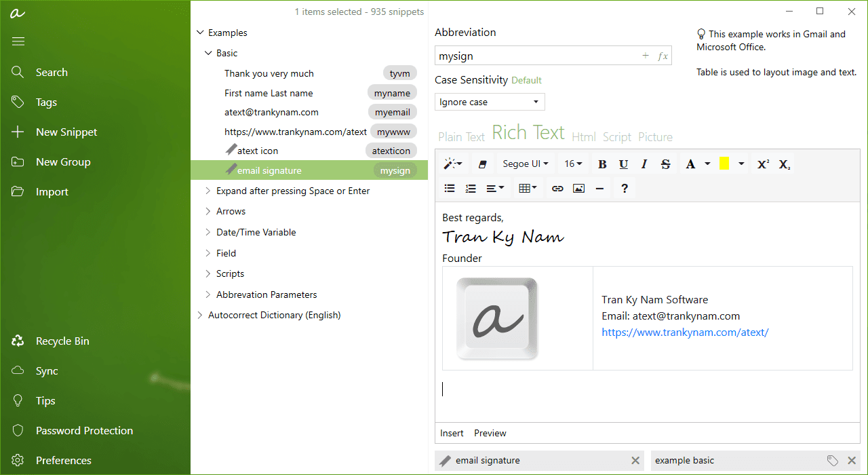
Task: Click the fx function icon
Action: (x=663, y=56)
